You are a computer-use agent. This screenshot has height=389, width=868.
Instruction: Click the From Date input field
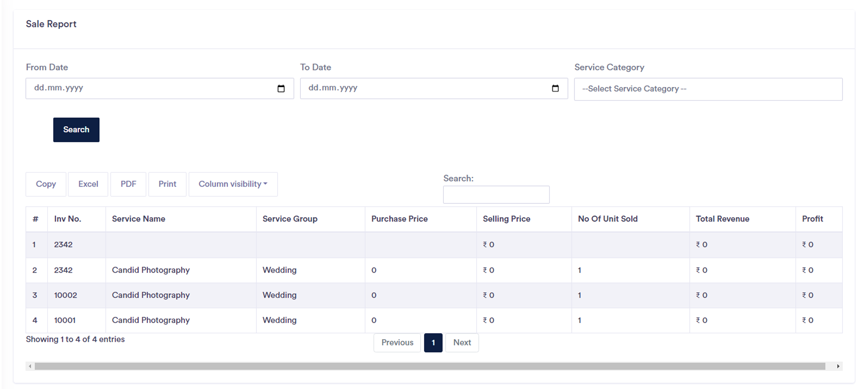click(x=160, y=88)
